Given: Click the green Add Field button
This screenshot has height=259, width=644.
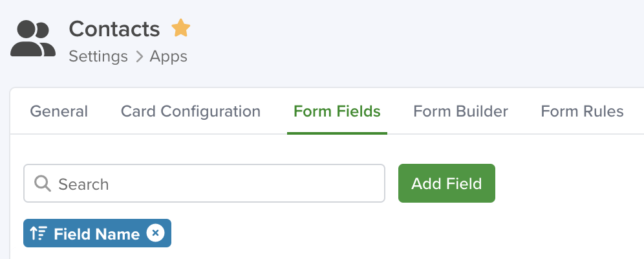Looking at the screenshot, I should coord(446,183).
